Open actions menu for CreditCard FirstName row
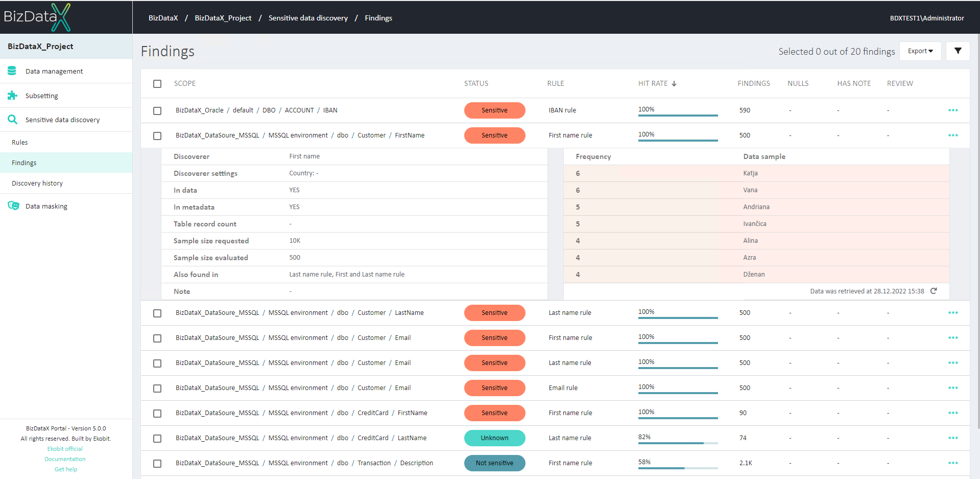980x479 pixels. tap(953, 413)
